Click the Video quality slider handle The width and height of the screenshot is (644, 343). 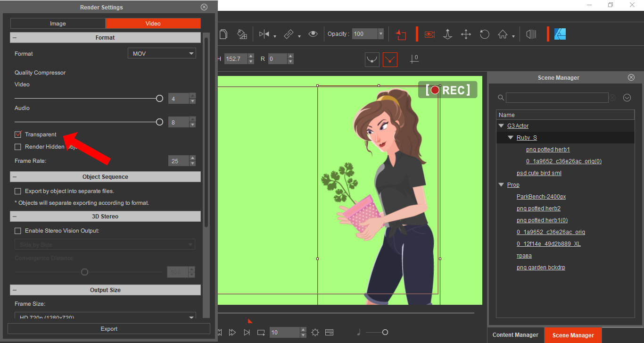[x=159, y=98]
